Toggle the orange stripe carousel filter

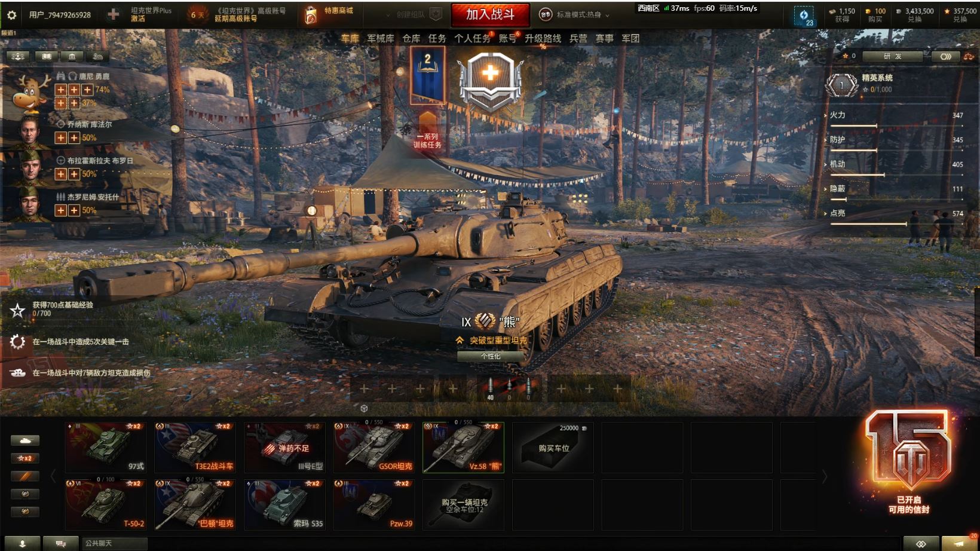(x=25, y=476)
